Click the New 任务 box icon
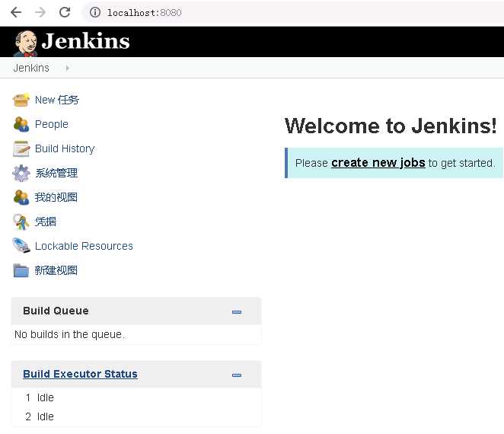 (21, 100)
